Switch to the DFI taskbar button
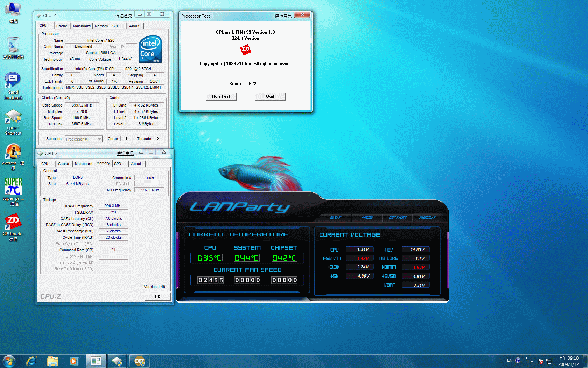 pos(139,361)
